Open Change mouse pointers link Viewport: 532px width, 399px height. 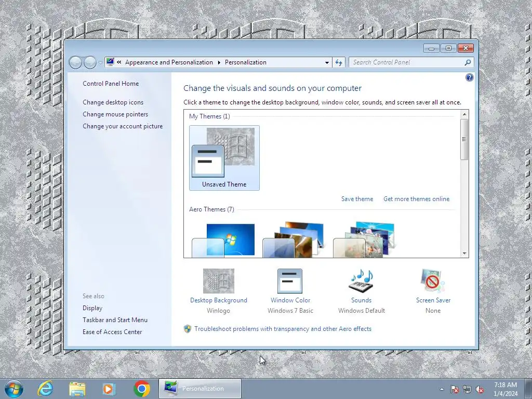pos(115,114)
